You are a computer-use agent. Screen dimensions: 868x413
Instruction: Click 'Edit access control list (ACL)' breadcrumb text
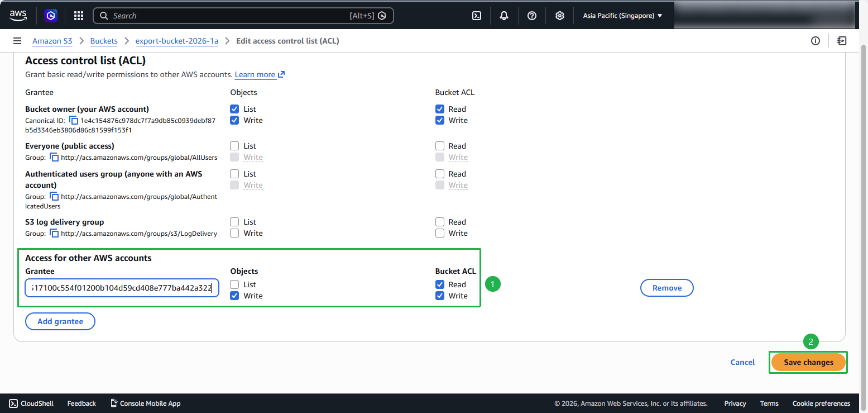(287, 41)
